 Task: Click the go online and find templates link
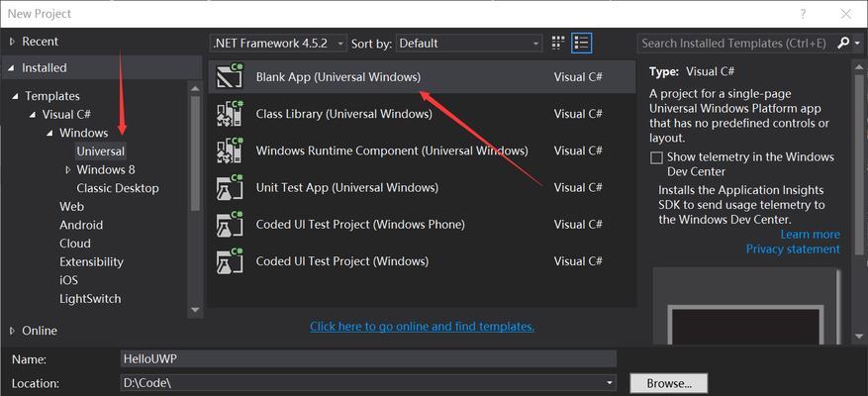(x=422, y=327)
